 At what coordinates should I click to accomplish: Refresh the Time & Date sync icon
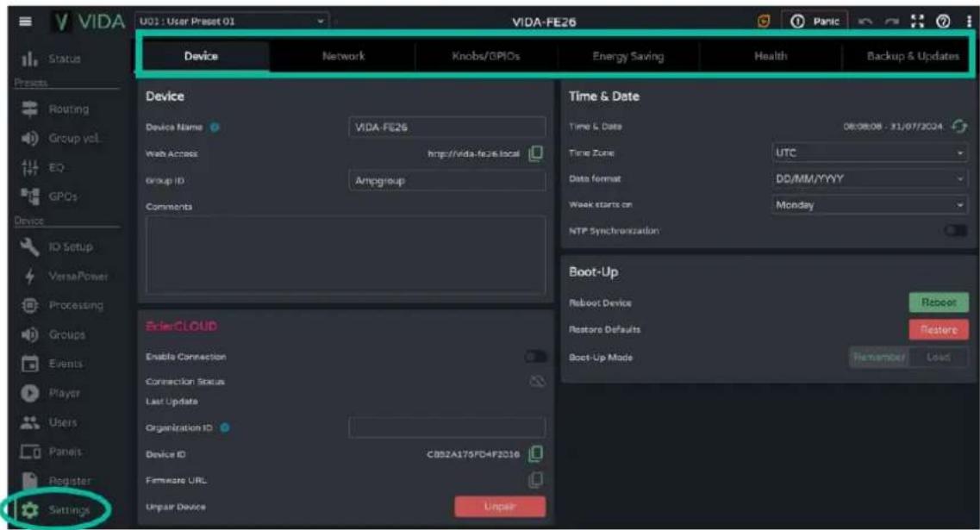click(958, 126)
